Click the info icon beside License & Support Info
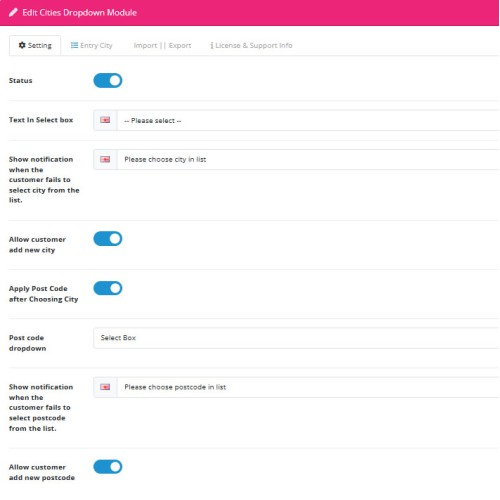 point(212,45)
